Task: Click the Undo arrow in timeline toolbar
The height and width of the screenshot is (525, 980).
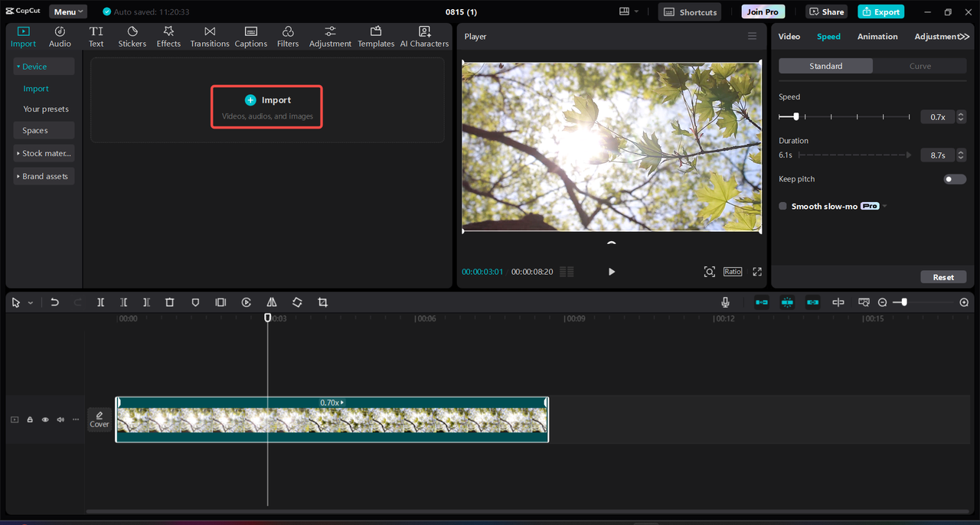Action: click(x=54, y=302)
